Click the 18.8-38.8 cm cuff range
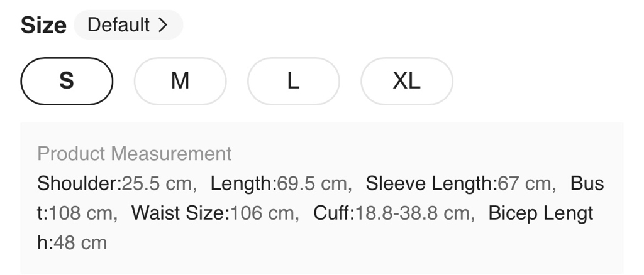Image resolution: width=644 pixels, height=275 pixels. pyautogui.click(x=413, y=213)
